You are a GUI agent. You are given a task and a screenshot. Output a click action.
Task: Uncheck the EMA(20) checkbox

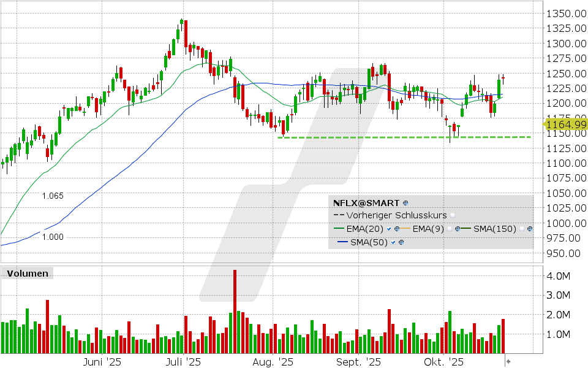(389, 229)
